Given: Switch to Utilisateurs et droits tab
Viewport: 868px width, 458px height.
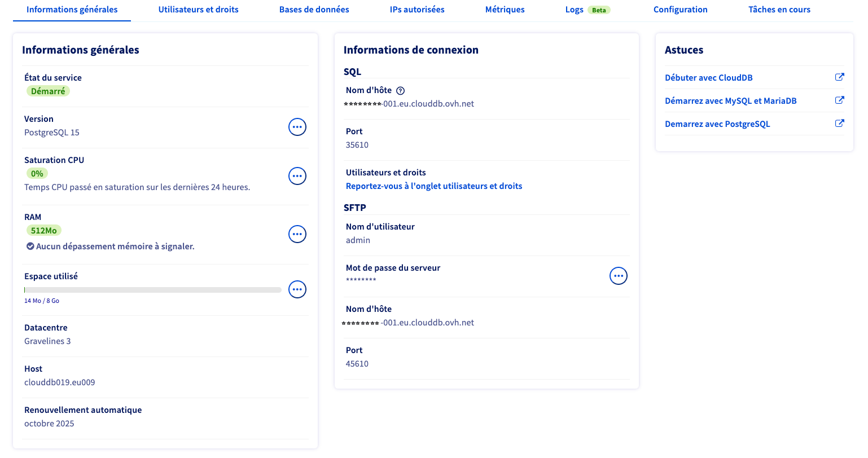Looking at the screenshot, I should (198, 10).
